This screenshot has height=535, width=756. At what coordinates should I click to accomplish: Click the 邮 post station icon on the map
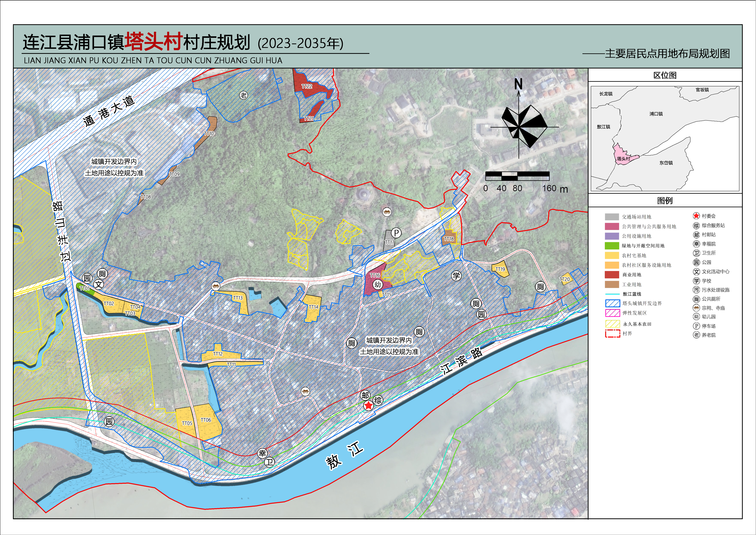coord(365,395)
